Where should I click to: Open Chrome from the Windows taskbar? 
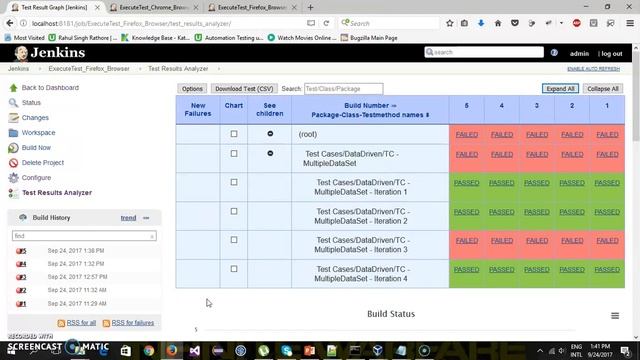(x=149, y=351)
